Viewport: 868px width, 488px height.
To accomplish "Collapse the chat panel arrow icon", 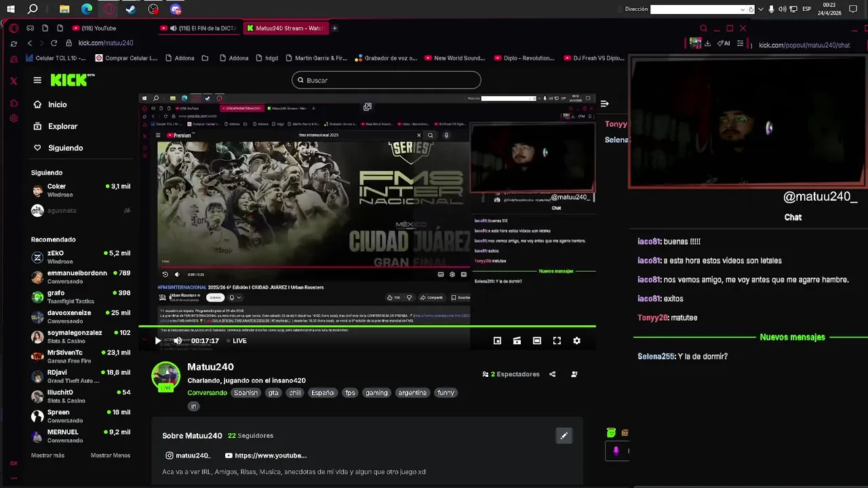I will tap(604, 104).
